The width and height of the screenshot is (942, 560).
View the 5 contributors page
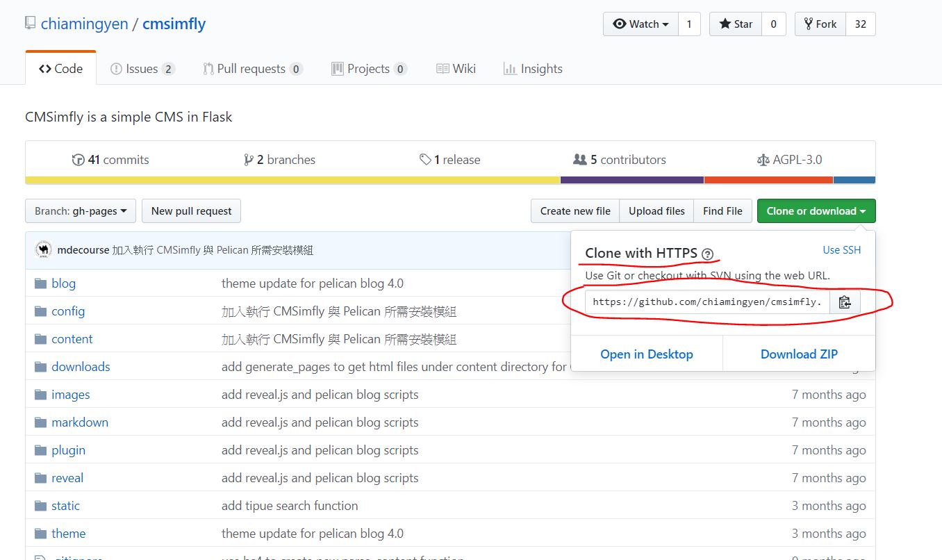[x=619, y=160]
